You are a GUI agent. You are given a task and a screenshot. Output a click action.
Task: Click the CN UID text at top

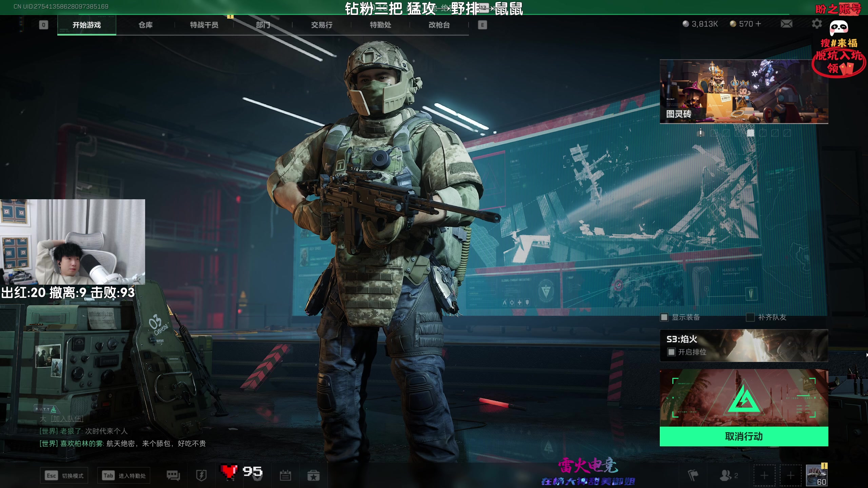pyautogui.click(x=61, y=6)
